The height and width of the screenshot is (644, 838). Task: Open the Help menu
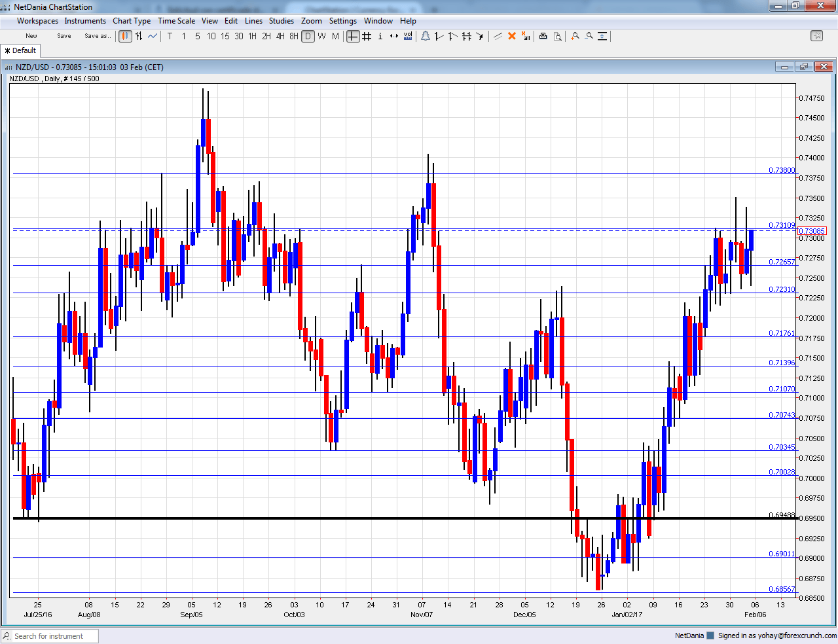[408, 21]
